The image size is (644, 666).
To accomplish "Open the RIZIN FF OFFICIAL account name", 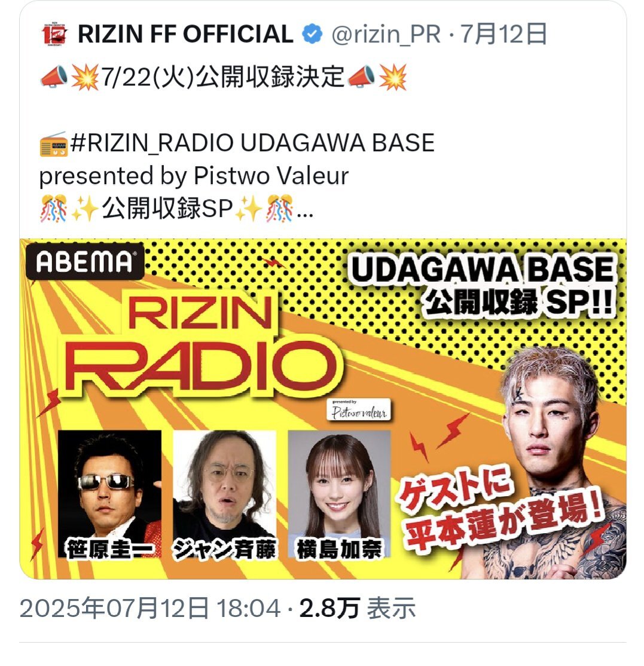I will (x=185, y=34).
